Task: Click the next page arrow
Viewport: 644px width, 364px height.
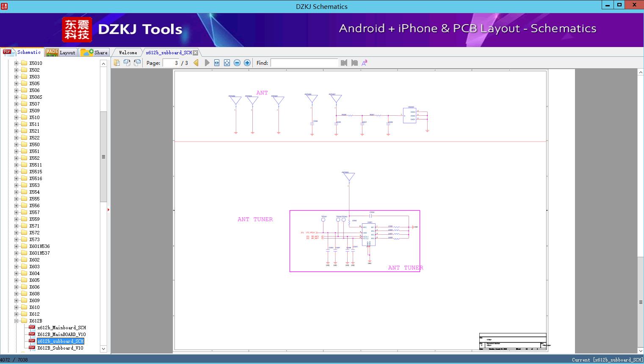Action: coord(207,63)
